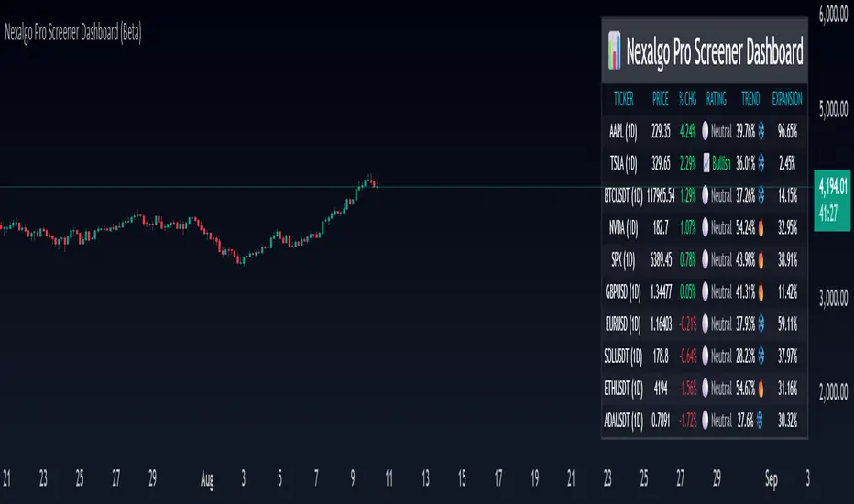Click the 59.11% expansion value

[x=787, y=324]
